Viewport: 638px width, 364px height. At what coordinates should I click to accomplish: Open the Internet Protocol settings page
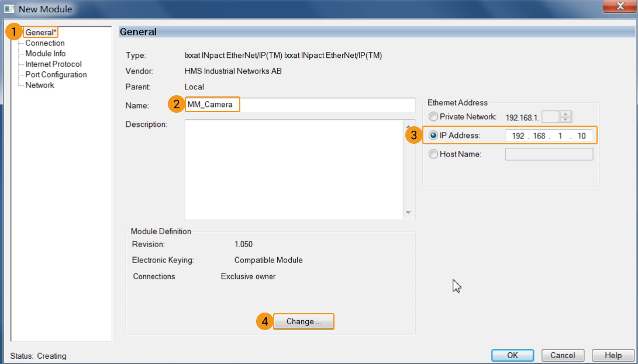coord(54,64)
